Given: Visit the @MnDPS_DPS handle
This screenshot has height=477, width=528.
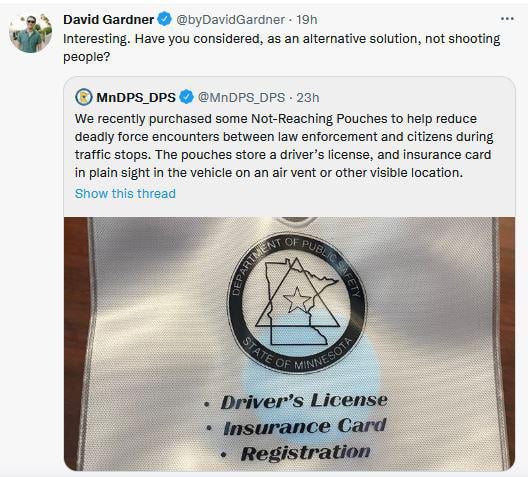Looking at the screenshot, I should coord(241,98).
